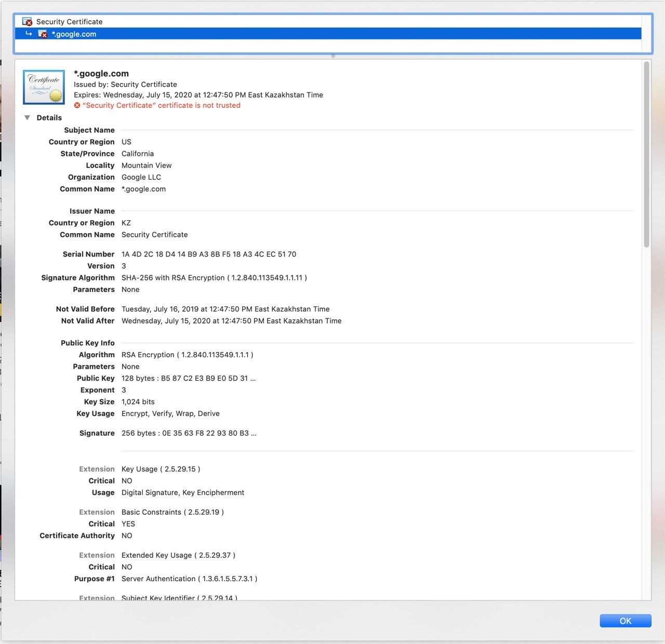
Task: Click the Key Size 1,024 bits value
Action: (x=138, y=402)
